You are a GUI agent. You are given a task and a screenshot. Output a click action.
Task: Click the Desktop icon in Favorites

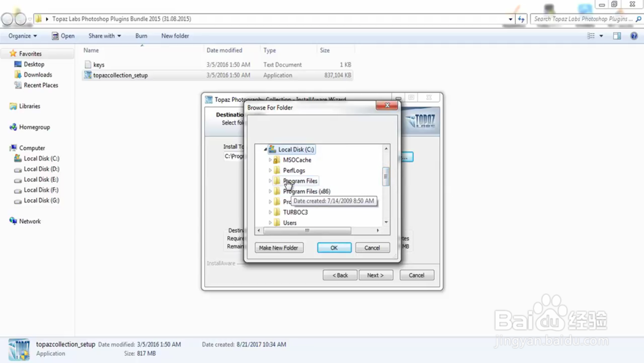click(x=17, y=64)
